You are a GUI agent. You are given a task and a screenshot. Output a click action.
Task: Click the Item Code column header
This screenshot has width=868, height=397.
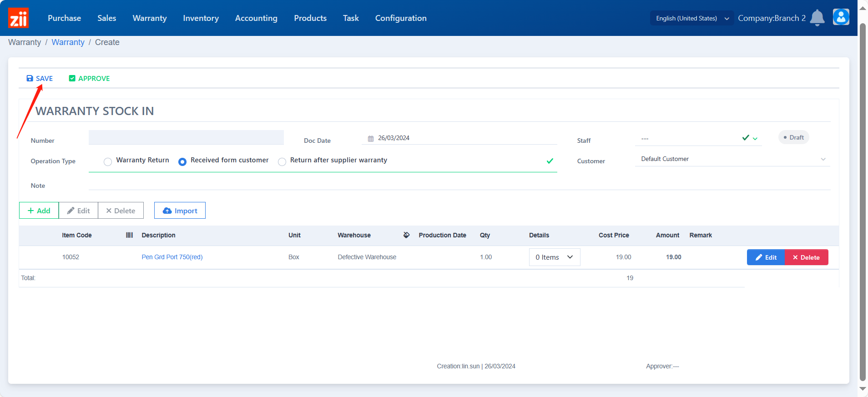pyautogui.click(x=77, y=235)
